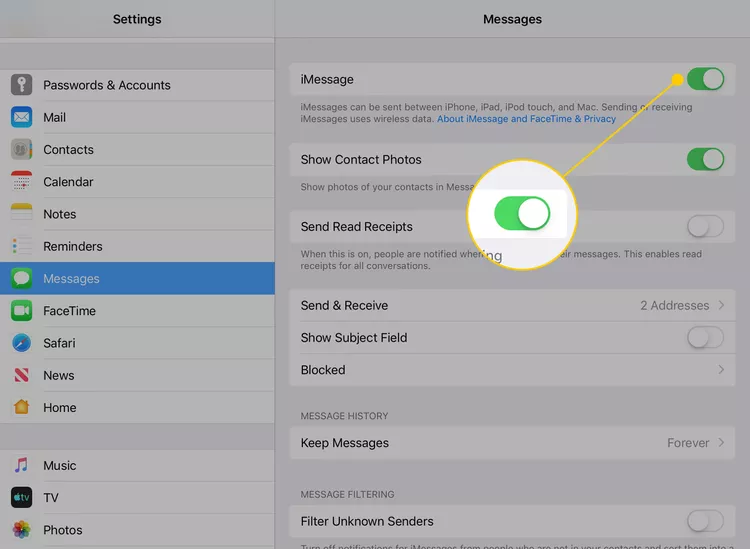This screenshot has height=549, width=750.
Task: Open Safari settings label
Action: [59, 343]
